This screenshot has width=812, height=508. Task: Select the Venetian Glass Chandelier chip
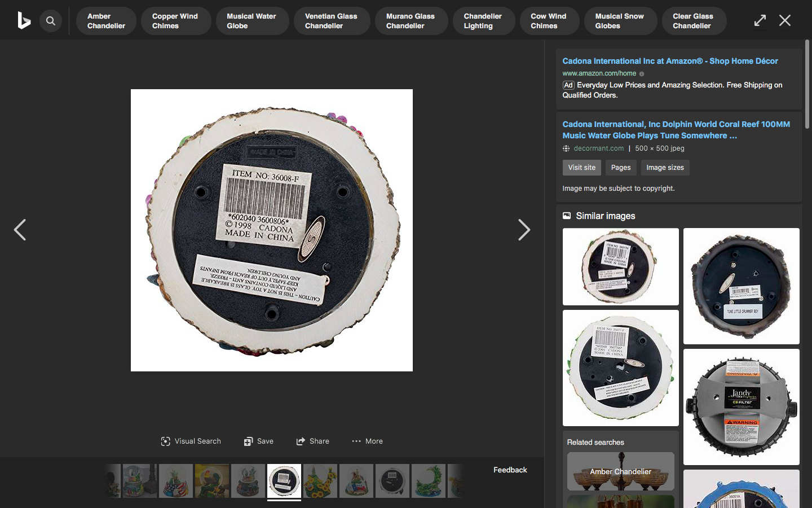pos(332,21)
